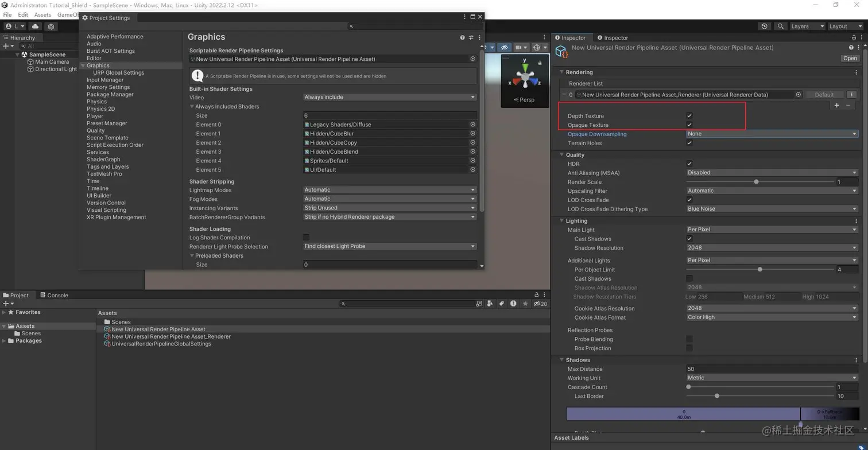Open Project Settings window kebab menu
The height and width of the screenshot is (450, 868).
pyautogui.click(x=464, y=17)
